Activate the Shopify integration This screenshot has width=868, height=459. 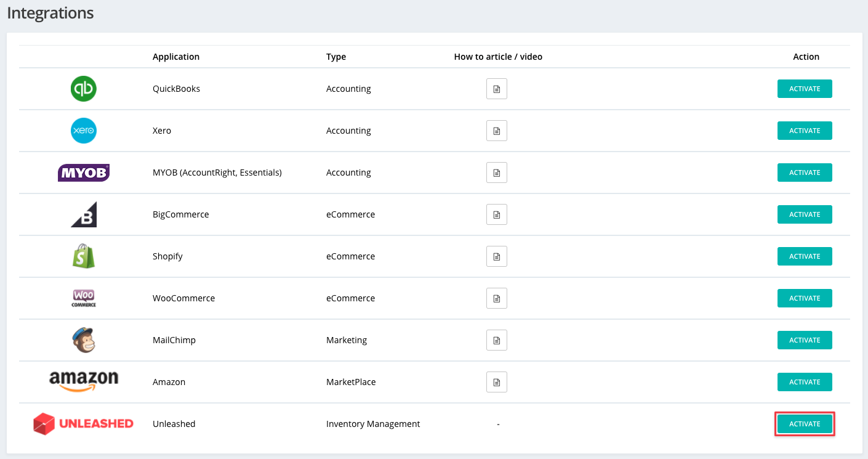click(x=805, y=256)
